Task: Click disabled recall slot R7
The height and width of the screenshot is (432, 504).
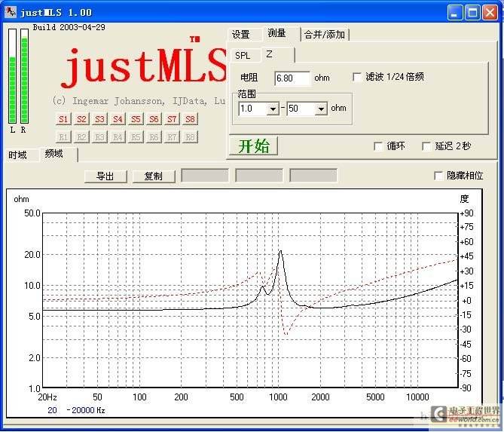Action: point(172,137)
